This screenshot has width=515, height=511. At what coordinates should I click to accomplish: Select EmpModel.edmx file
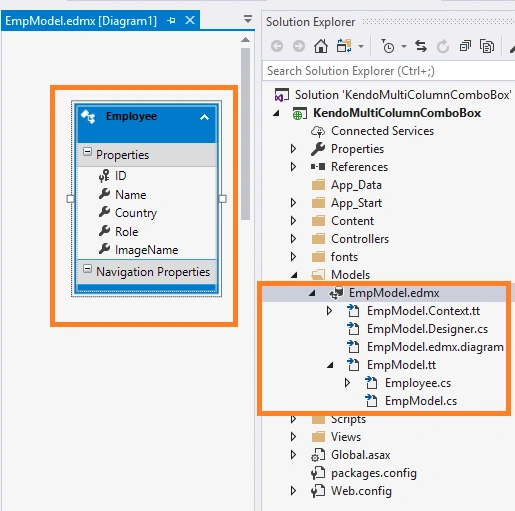click(x=394, y=293)
